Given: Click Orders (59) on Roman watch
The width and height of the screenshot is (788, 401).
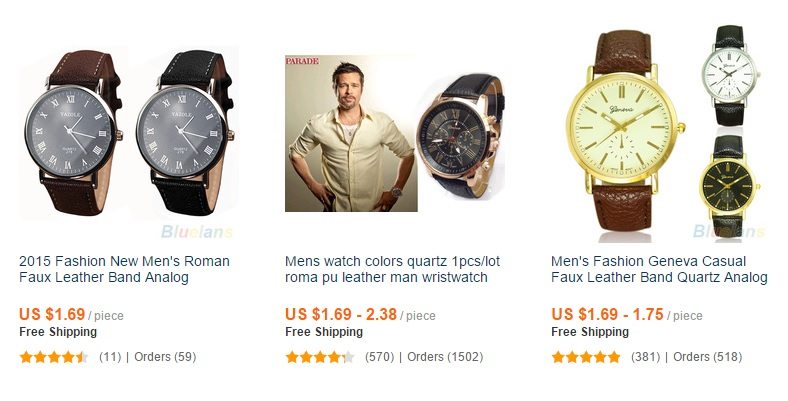Looking at the screenshot, I should pos(164,357).
